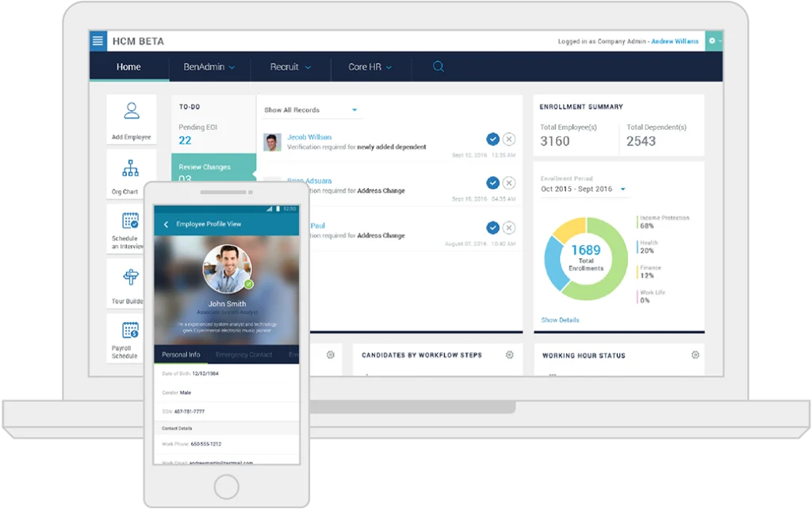Tap the back arrow in Employee Profile View
812x509 pixels.
pyautogui.click(x=166, y=224)
